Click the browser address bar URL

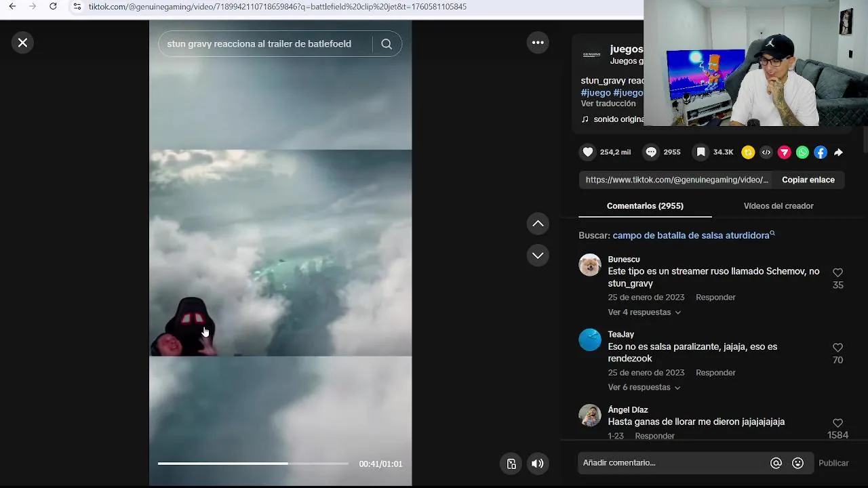click(x=277, y=7)
